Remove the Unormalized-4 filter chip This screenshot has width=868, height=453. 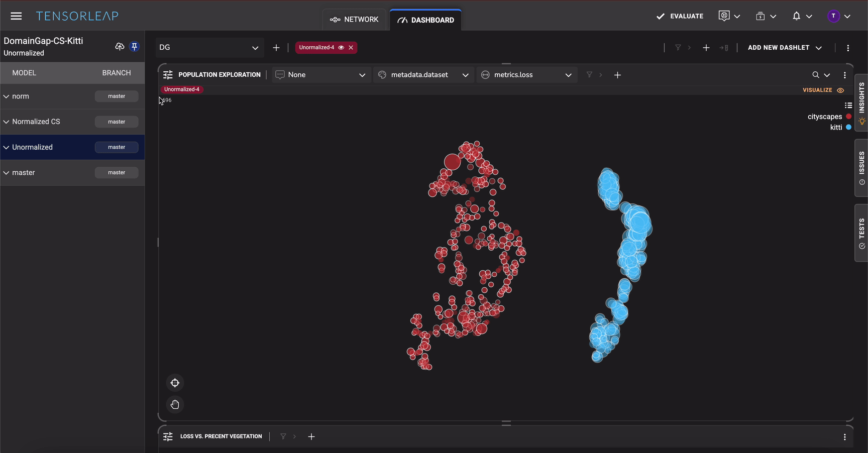[x=351, y=48]
